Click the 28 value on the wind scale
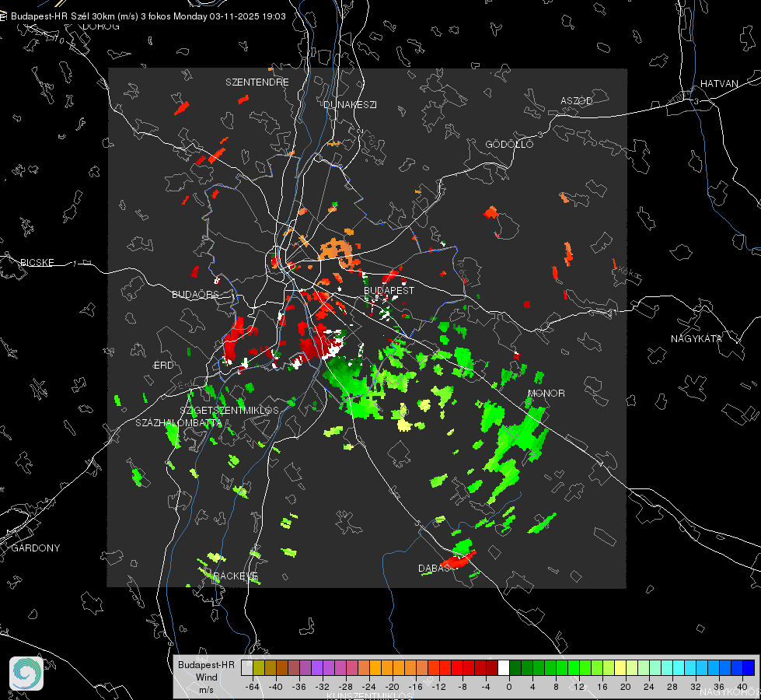Screen dimensions: 761x700 click(672, 687)
